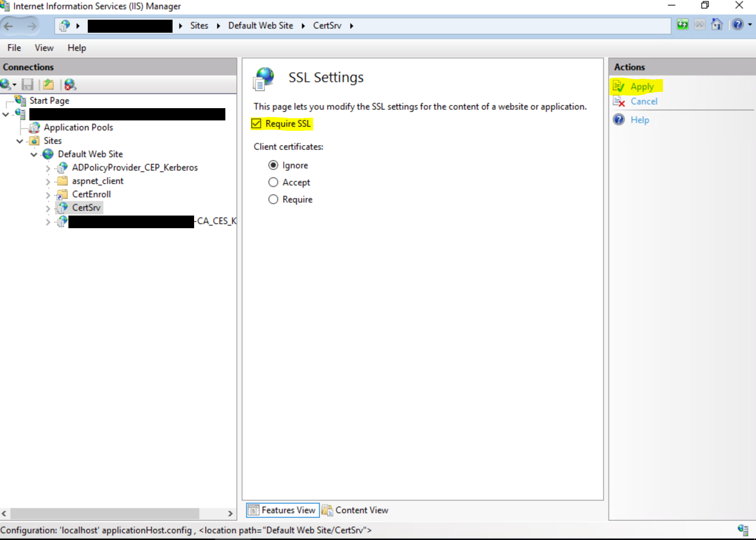Go to Home via house icon
The image size is (756, 540).
[x=717, y=25]
